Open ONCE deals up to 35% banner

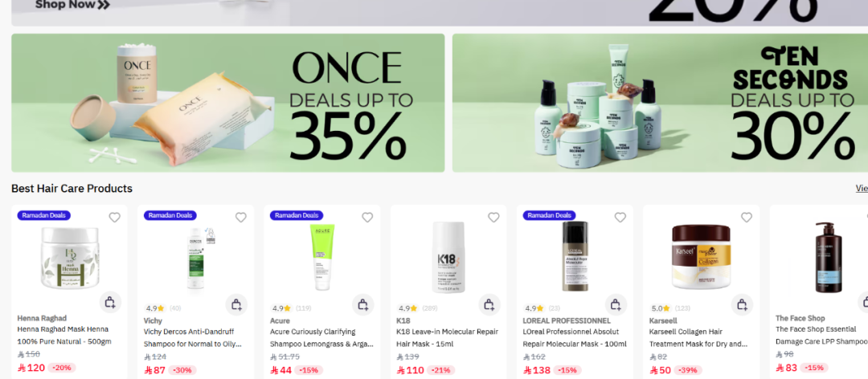(228, 103)
